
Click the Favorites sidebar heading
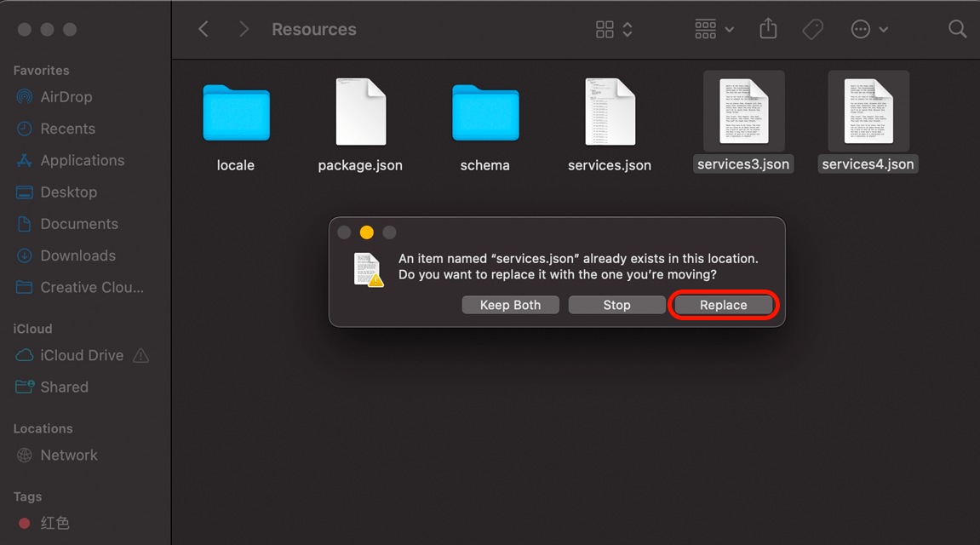pos(41,71)
